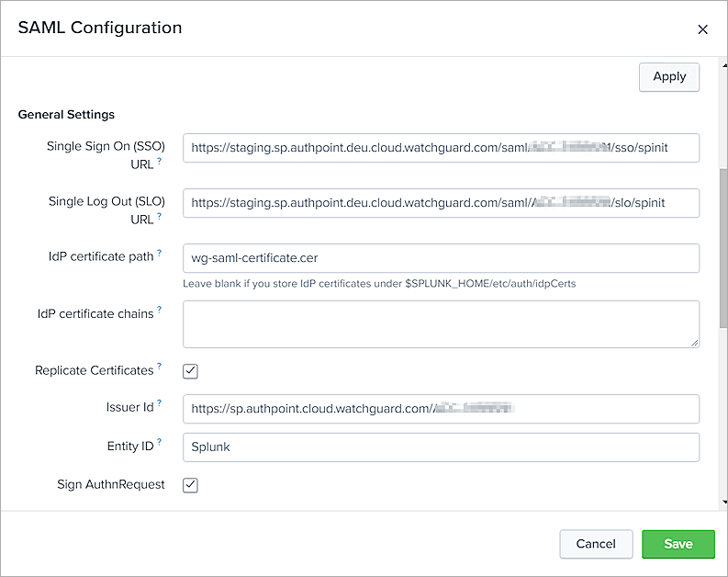Screen dimensions: 728x577
Task: Click help icon next to Single Sign On URL
Action: (x=160, y=161)
